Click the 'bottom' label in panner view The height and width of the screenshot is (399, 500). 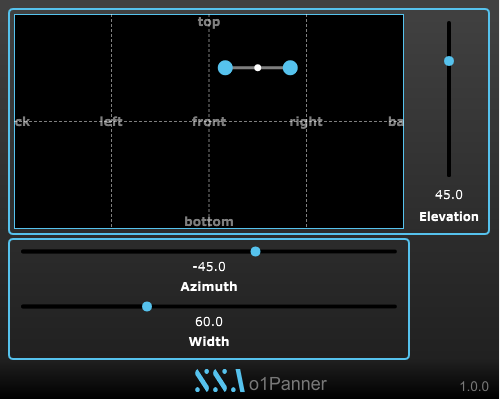coord(209,222)
